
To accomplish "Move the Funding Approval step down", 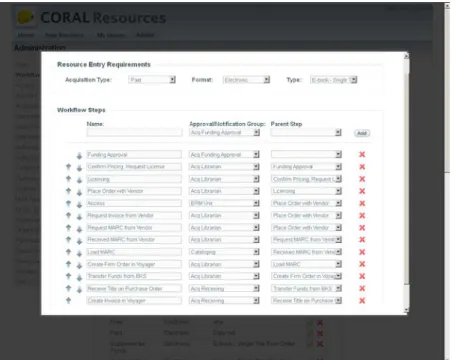I will click(79, 156).
